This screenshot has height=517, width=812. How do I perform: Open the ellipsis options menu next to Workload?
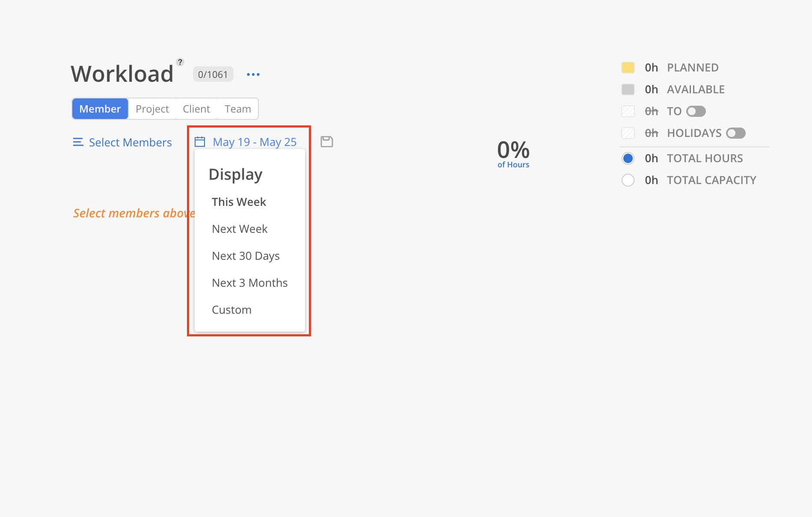[x=253, y=74]
